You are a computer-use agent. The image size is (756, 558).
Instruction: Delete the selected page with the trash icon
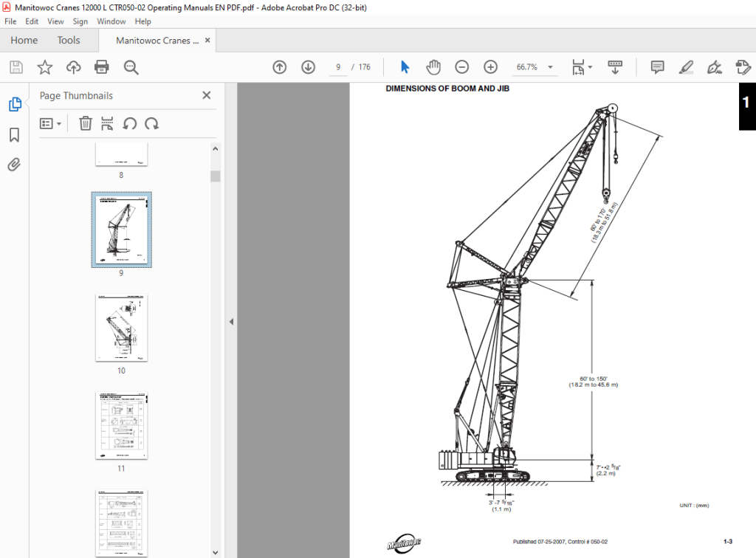(x=86, y=123)
